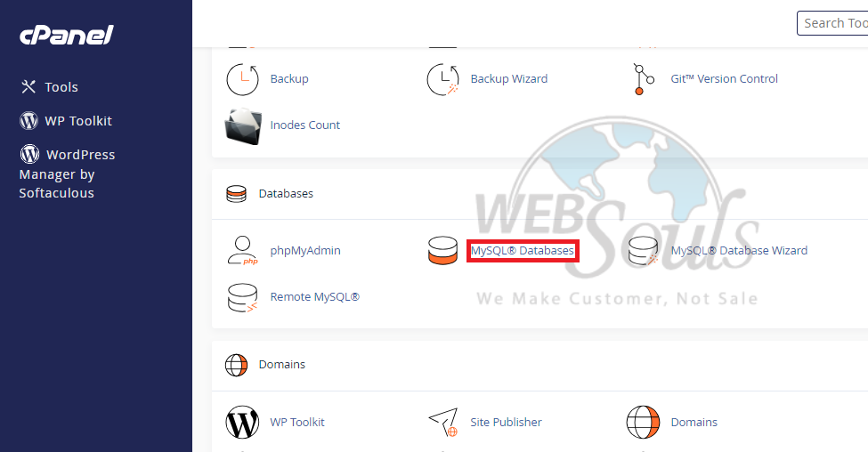Click the Remote MySQL icon
Viewport: 868px width, 452px height.
(242, 298)
